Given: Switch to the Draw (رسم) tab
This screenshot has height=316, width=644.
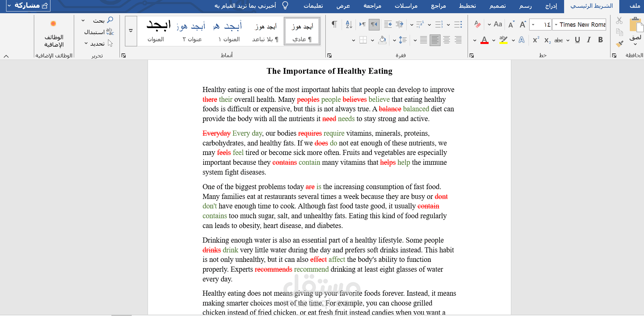Looking at the screenshot, I should tap(525, 6).
